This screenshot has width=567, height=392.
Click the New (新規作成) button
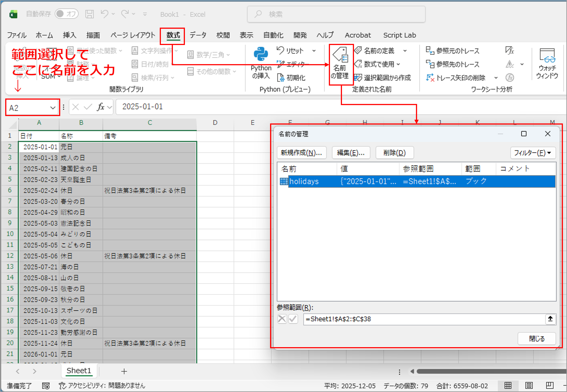[x=302, y=153]
